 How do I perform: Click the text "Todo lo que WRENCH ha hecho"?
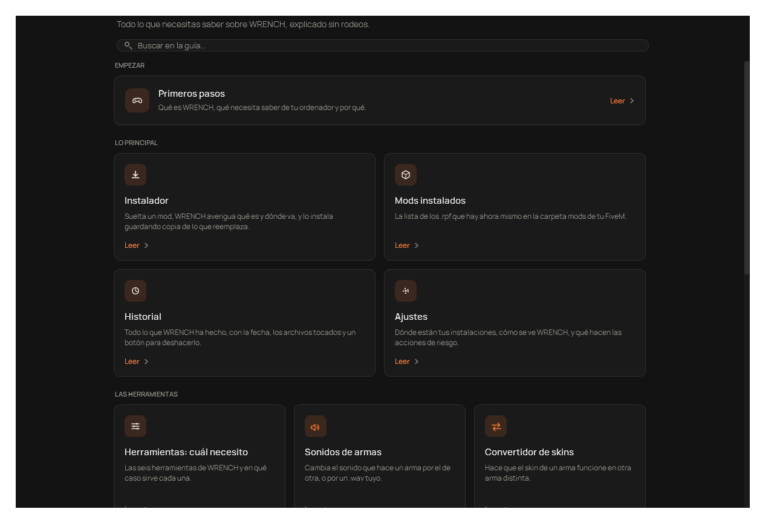(240, 337)
